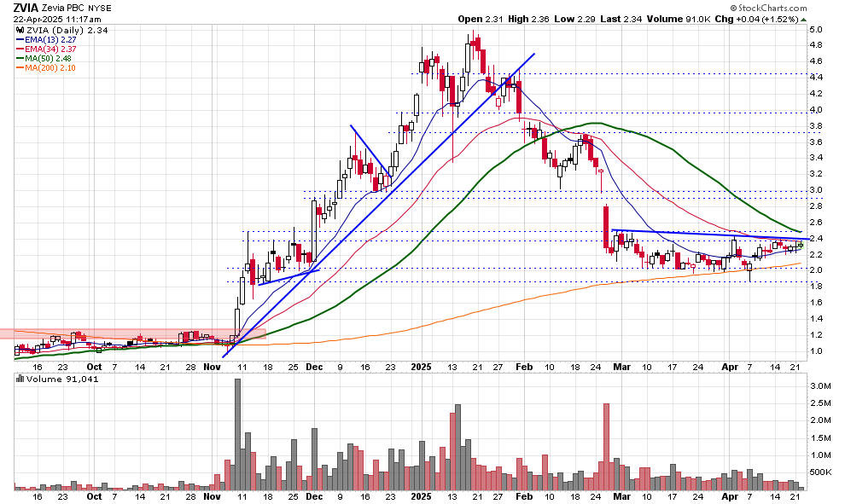Click the 2025 label on date axis
Image resolution: width=845 pixels, height=504 pixels.
(420, 497)
